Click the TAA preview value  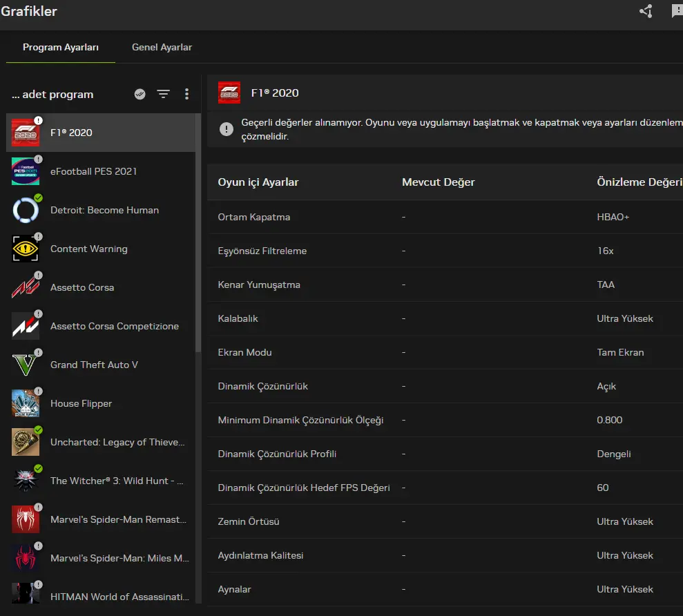tap(606, 285)
